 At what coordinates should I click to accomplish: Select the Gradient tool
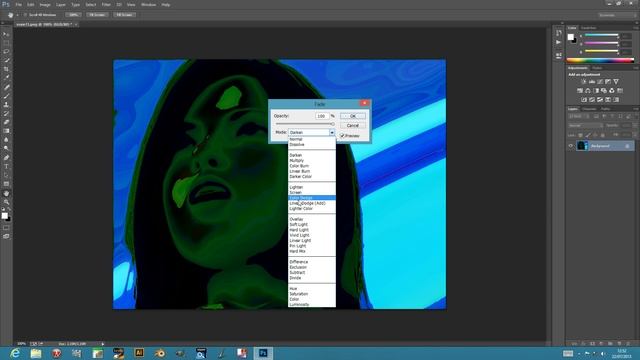[6, 131]
